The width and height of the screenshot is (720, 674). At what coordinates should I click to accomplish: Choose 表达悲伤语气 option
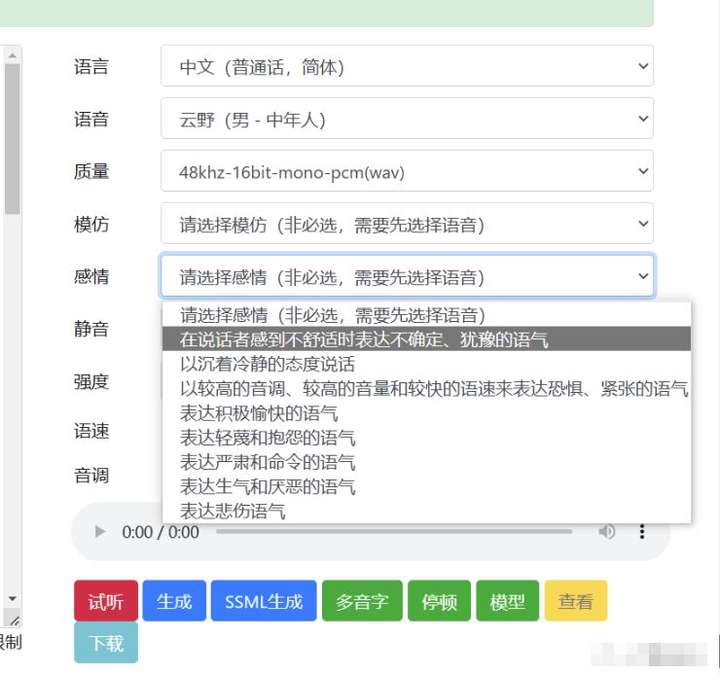(x=426, y=511)
